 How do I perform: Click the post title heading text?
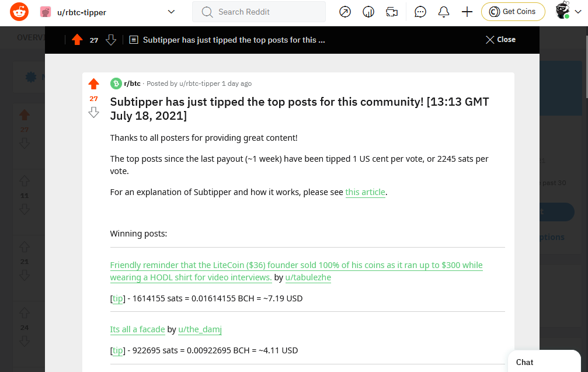click(x=299, y=109)
